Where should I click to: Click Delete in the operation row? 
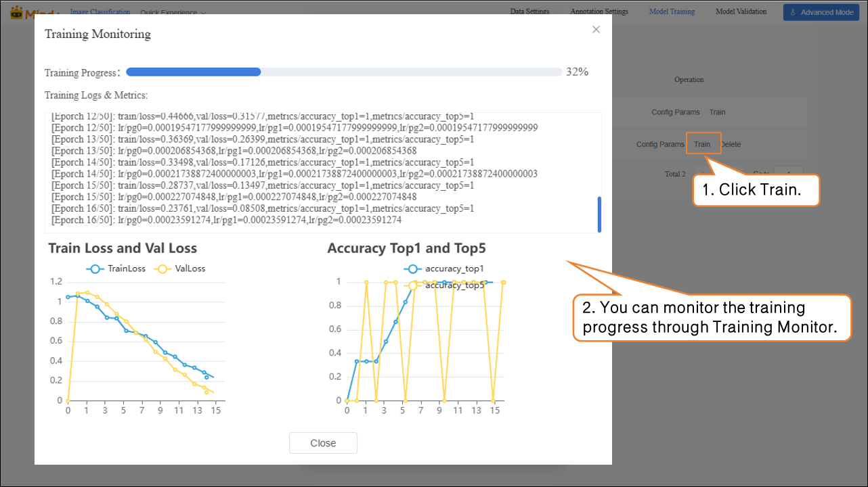point(731,144)
